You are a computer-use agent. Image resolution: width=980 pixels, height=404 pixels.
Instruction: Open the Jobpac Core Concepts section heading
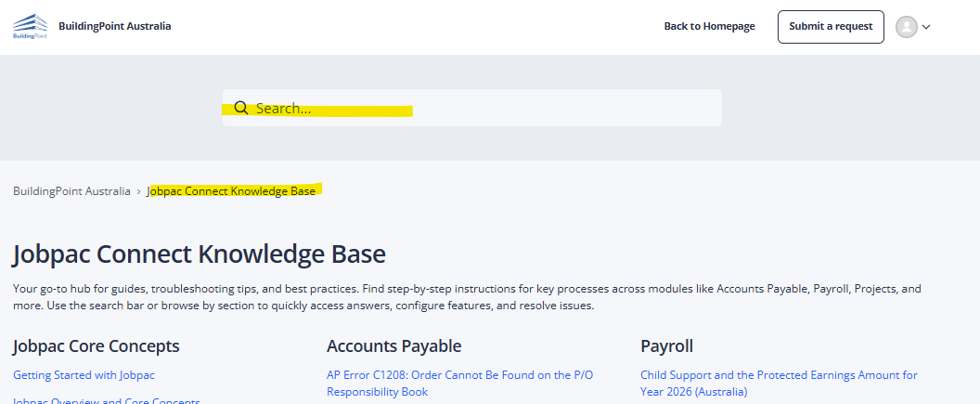[x=96, y=346]
